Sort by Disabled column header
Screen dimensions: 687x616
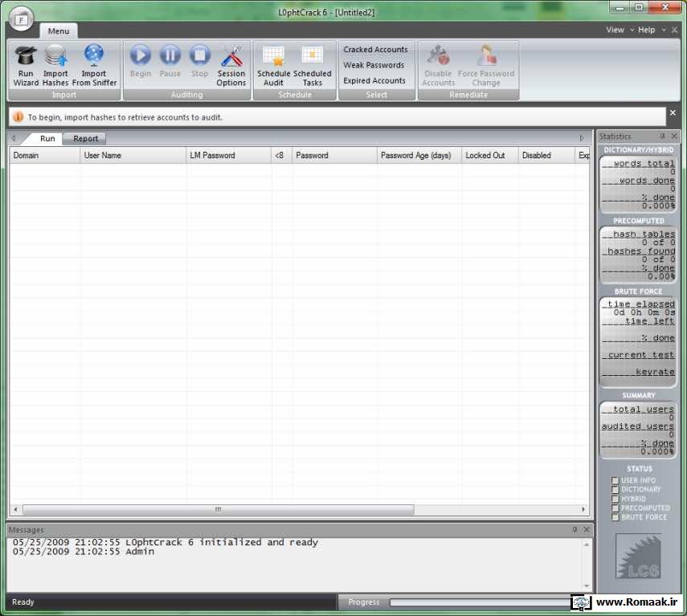click(x=546, y=156)
